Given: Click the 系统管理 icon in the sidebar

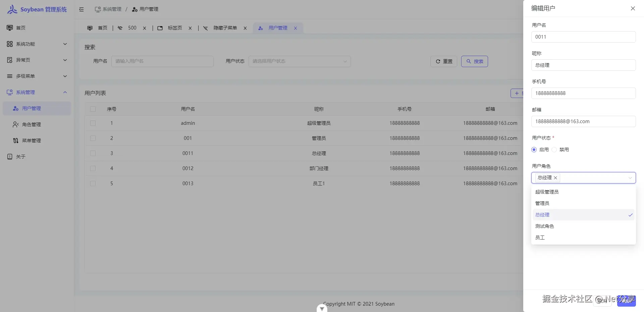Looking at the screenshot, I should pos(10,92).
